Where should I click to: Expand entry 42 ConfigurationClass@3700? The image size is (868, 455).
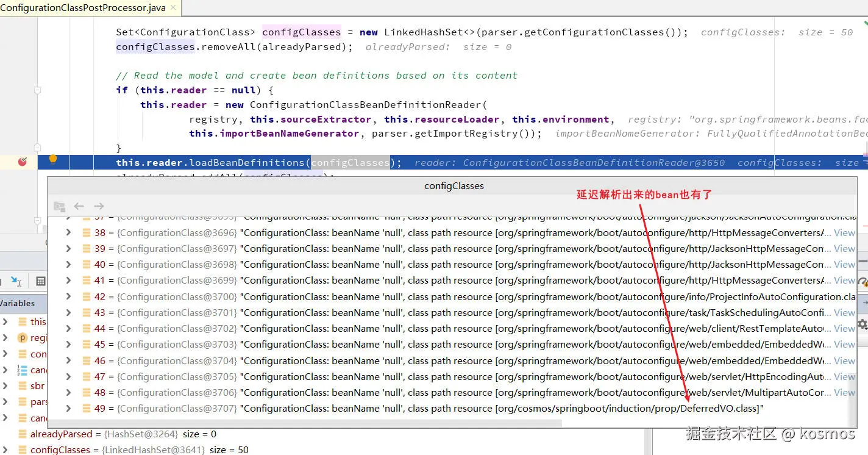pyautogui.click(x=68, y=296)
